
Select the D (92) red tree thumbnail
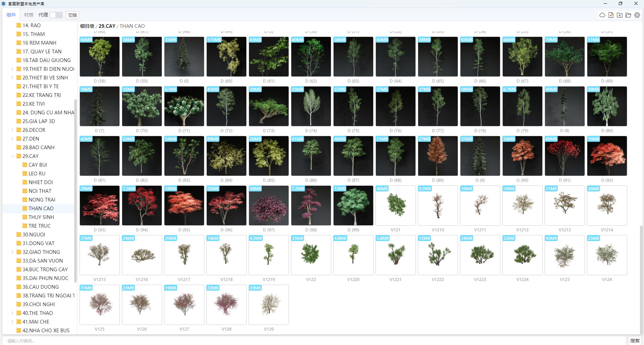(x=607, y=156)
